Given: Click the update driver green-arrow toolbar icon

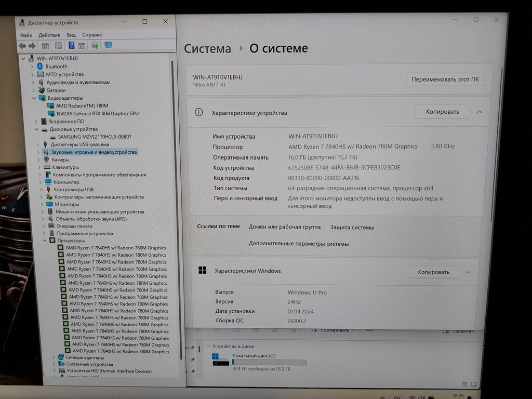Looking at the screenshot, I should pyautogui.click(x=95, y=45).
